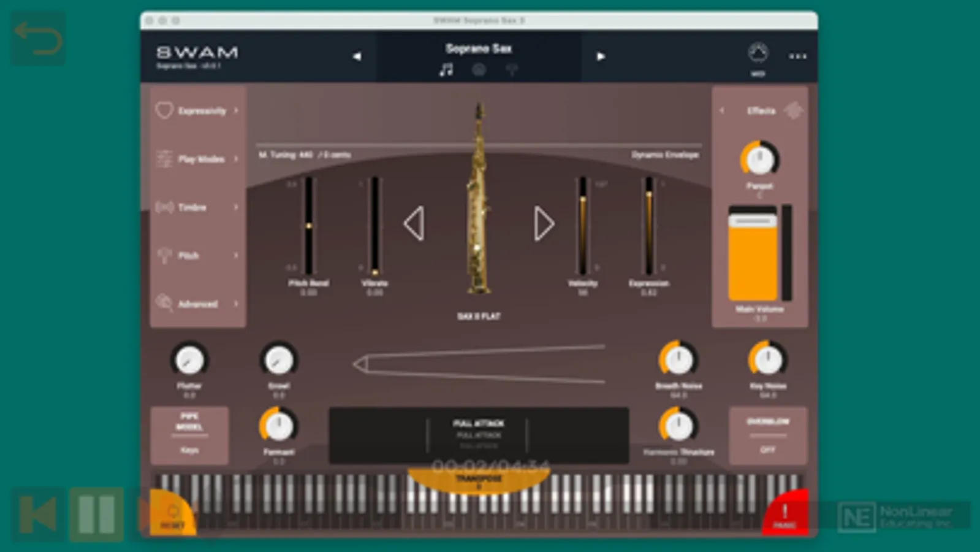The image size is (980, 552).
Task: Click the Timbre sound-wave icon
Action: 164,207
